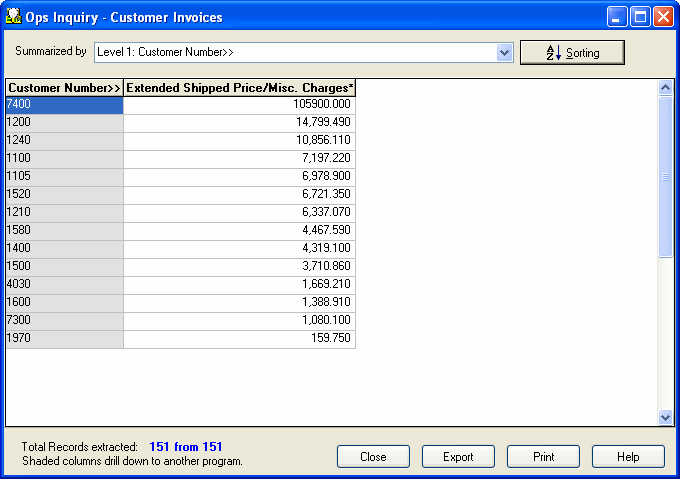This screenshot has height=479, width=680.
Task: Close the window with the red X
Action: [664, 17]
